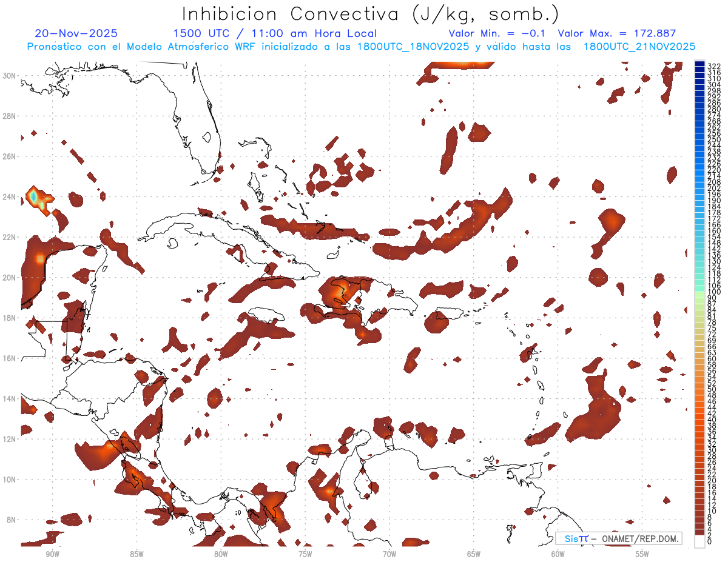Click the '24N' latitude label
The height and width of the screenshot is (562, 728).
(x=10, y=196)
